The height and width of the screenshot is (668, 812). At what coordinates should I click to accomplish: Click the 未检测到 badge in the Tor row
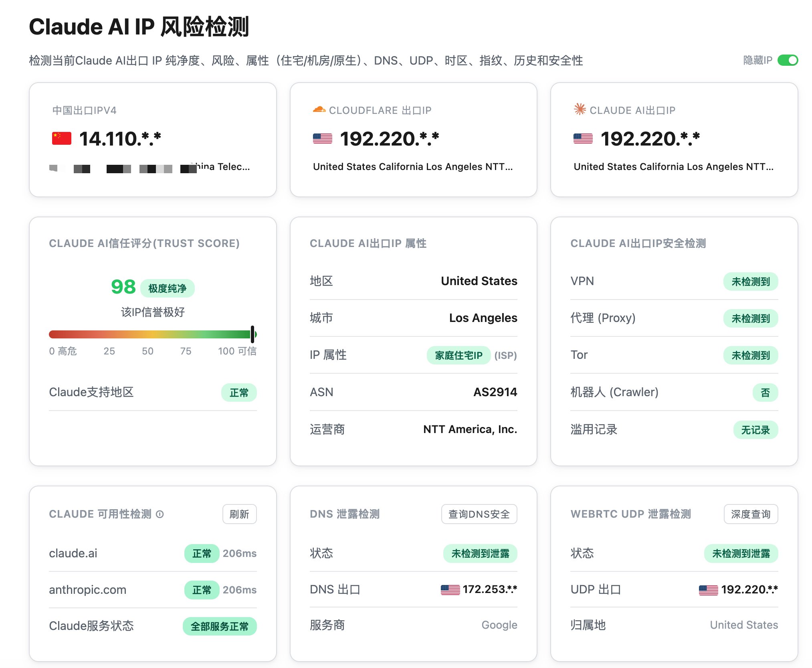click(x=750, y=355)
